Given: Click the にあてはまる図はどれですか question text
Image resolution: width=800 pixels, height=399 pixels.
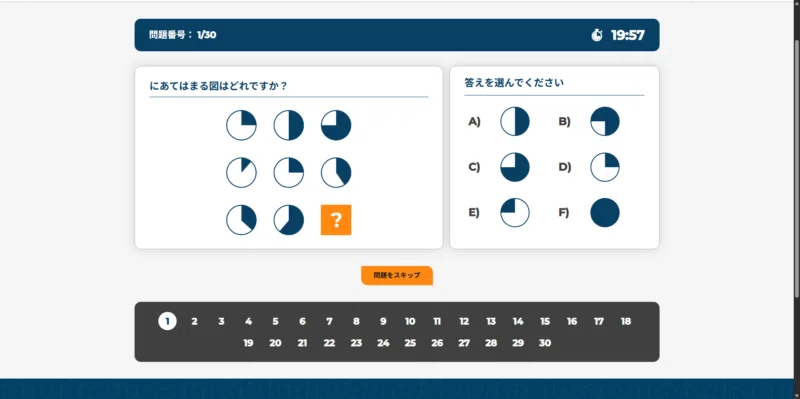Looking at the screenshot, I should [218, 86].
